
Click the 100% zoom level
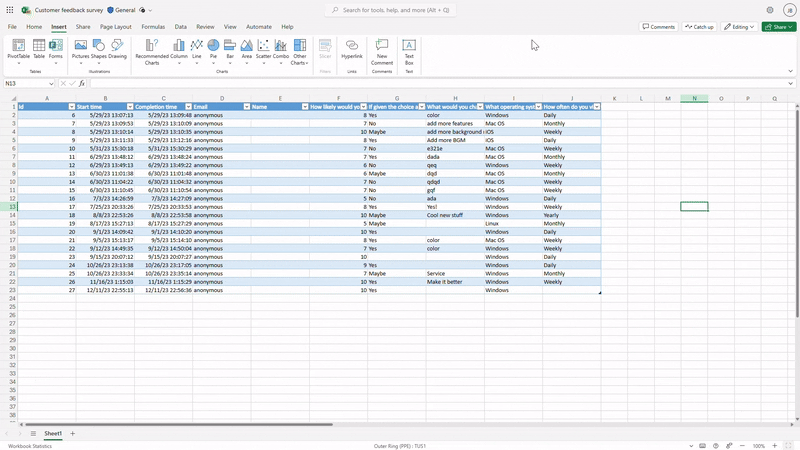(x=759, y=446)
